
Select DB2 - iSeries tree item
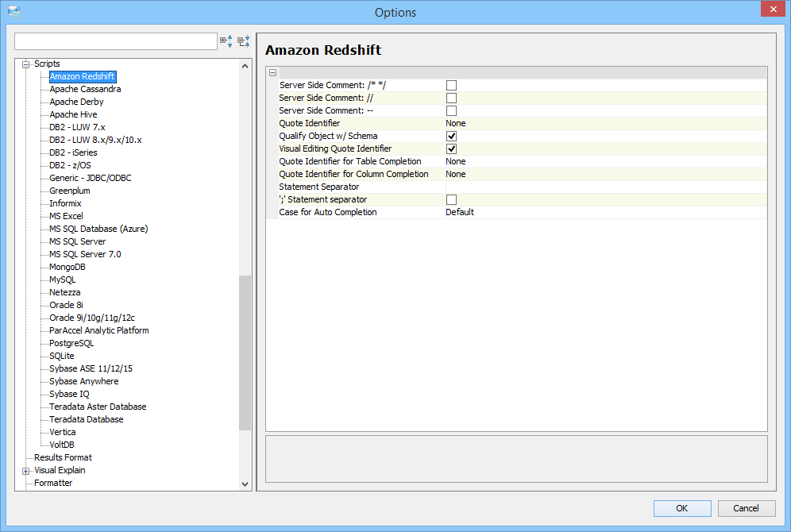73,152
